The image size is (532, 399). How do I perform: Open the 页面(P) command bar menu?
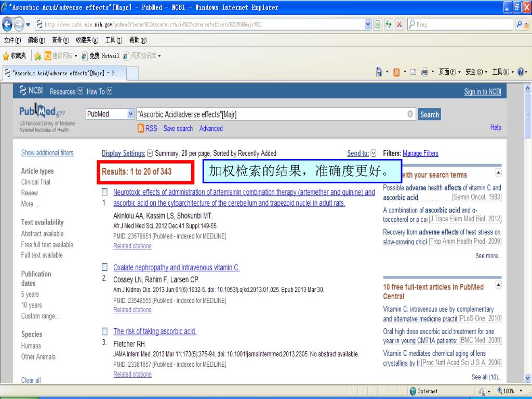tap(450, 72)
